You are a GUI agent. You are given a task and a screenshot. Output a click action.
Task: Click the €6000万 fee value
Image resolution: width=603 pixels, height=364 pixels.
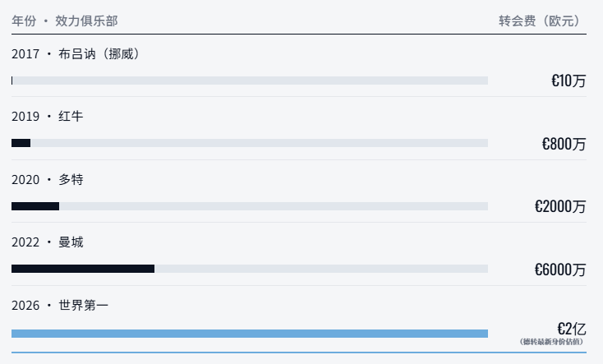point(560,270)
